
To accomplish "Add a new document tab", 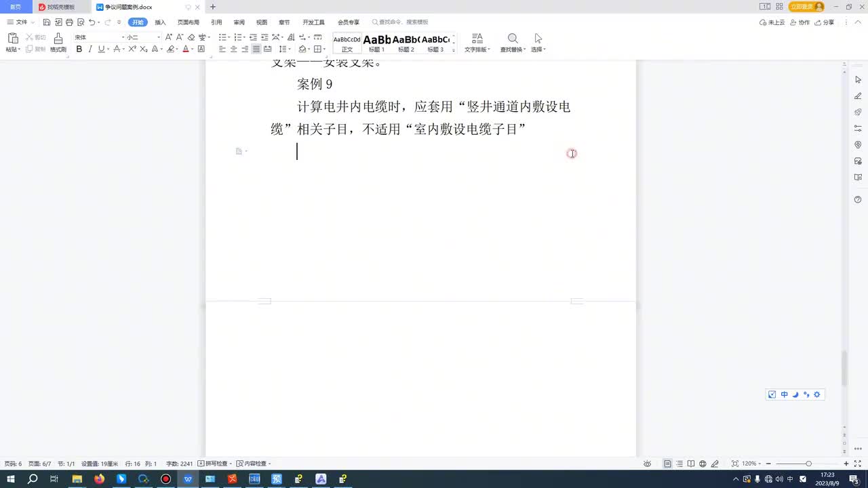I will click(213, 7).
